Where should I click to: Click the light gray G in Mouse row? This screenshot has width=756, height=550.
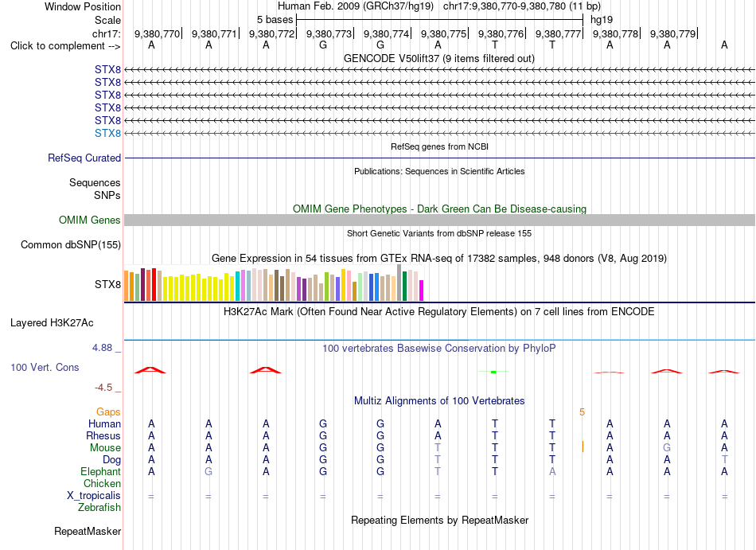click(x=667, y=448)
